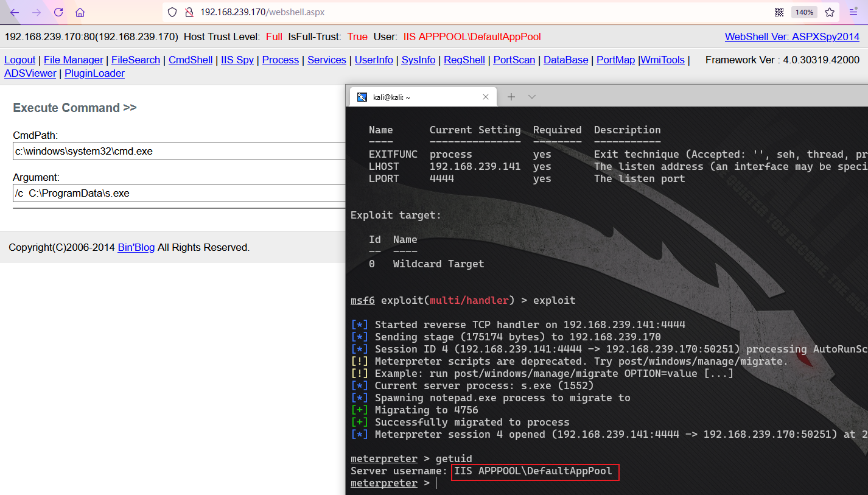868x495 pixels.
Task: Click the Execute Command >> heading
Action: point(75,108)
